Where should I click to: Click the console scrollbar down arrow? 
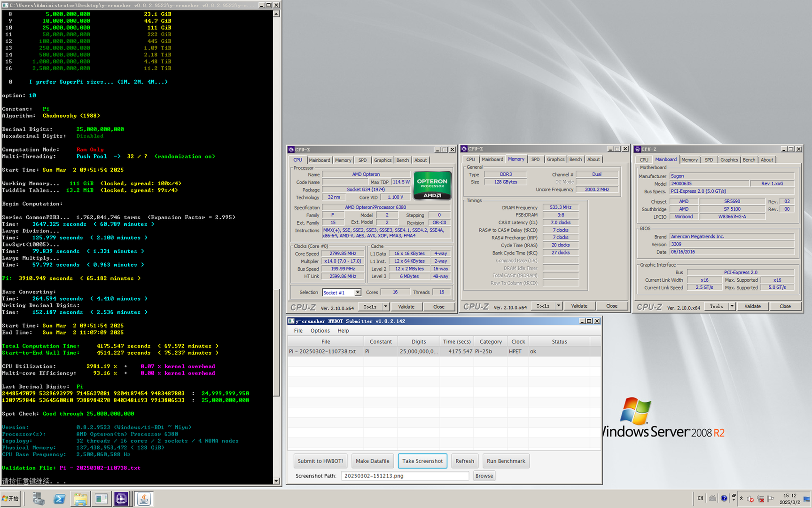(x=276, y=481)
